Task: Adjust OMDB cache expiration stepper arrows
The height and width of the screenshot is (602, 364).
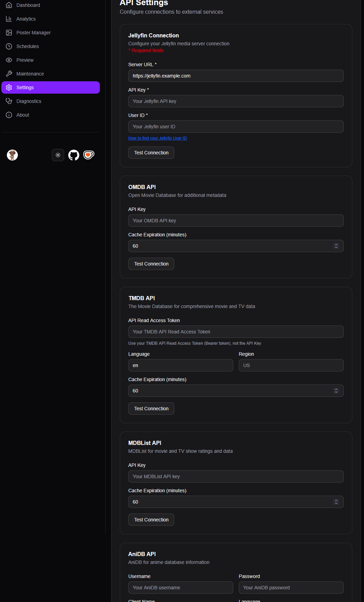Action: pyautogui.click(x=336, y=246)
